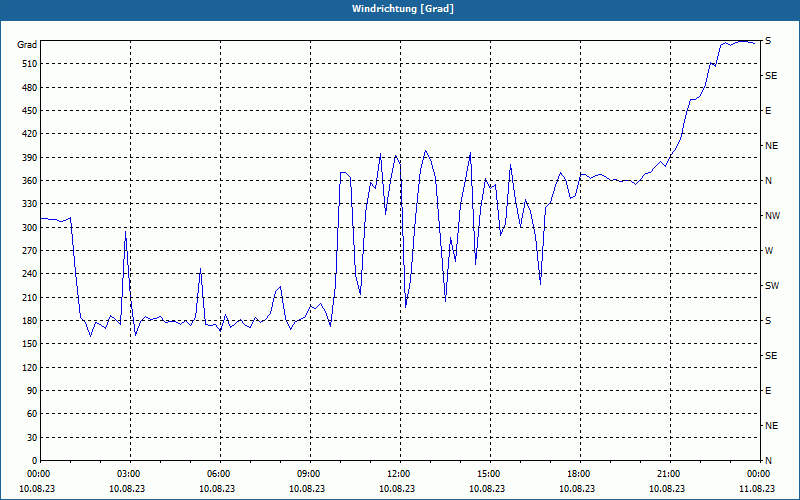The height and width of the screenshot is (500, 800).
Task: Click the 12:00 time label
Action: [400, 474]
